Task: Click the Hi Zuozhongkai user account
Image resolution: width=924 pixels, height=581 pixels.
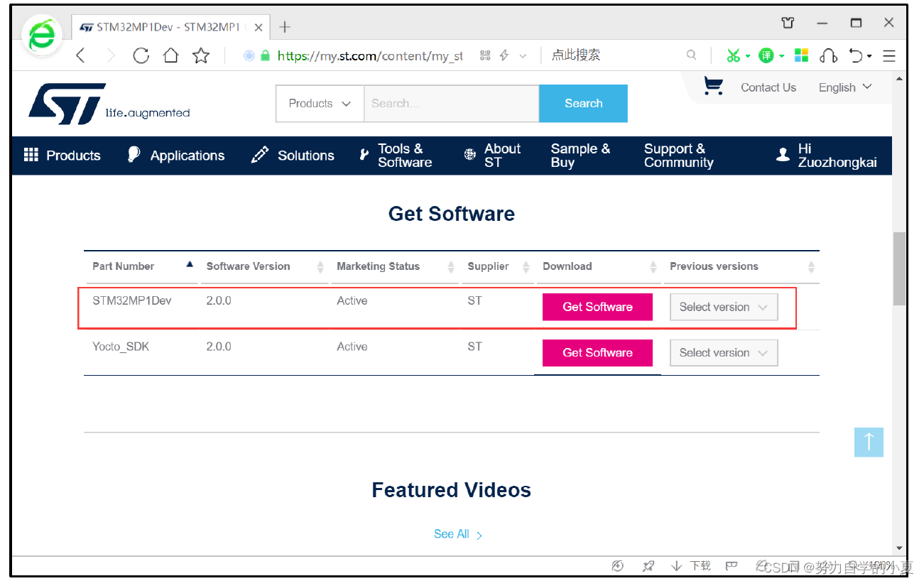Action: pos(827,156)
